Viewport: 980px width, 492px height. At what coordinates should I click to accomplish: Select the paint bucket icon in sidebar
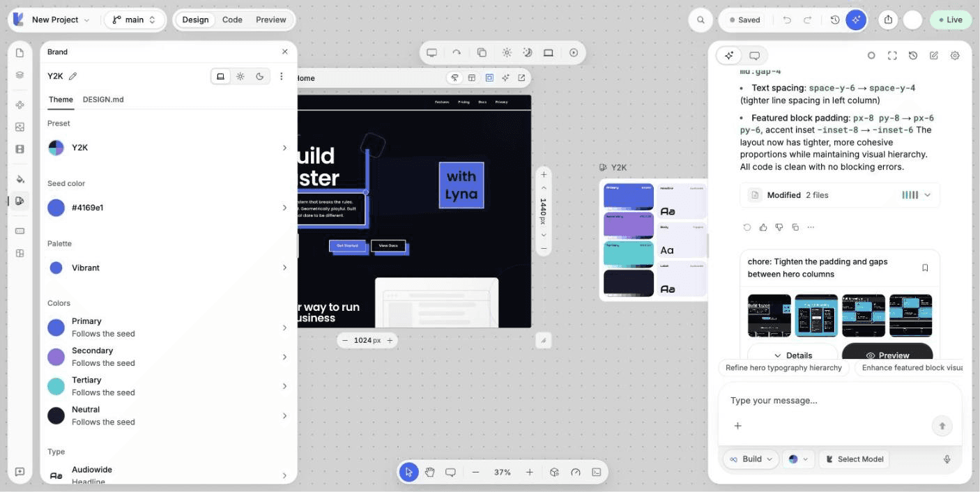tap(20, 179)
